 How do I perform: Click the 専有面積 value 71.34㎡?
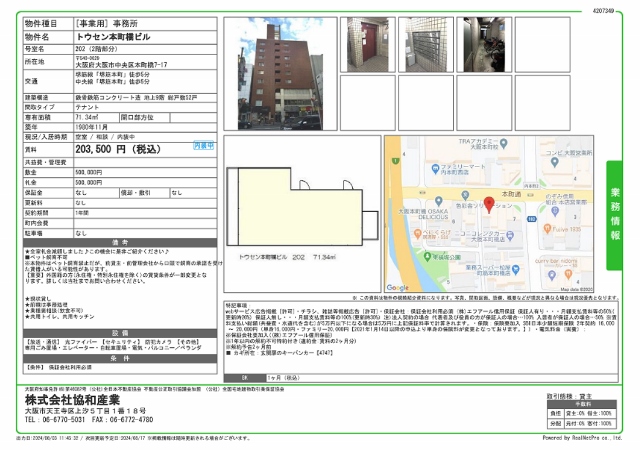(87, 117)
